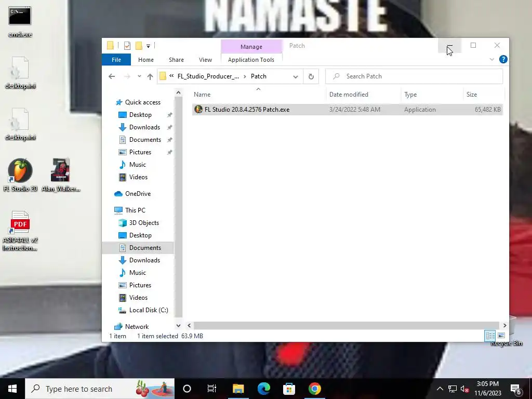The height and width of the screenshot is (399, 532).
Task: Sort by the Date modified column
Action: click(x=363, y=95)
